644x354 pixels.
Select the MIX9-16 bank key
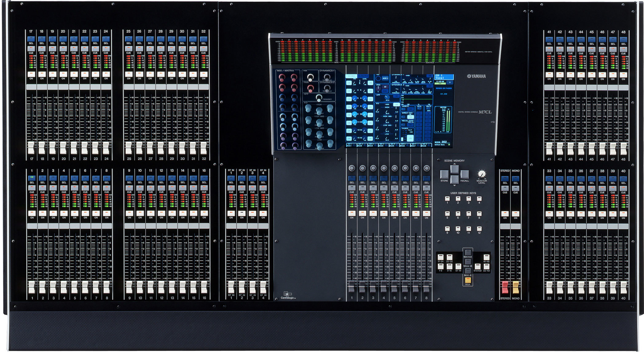[x=468, y=262]
